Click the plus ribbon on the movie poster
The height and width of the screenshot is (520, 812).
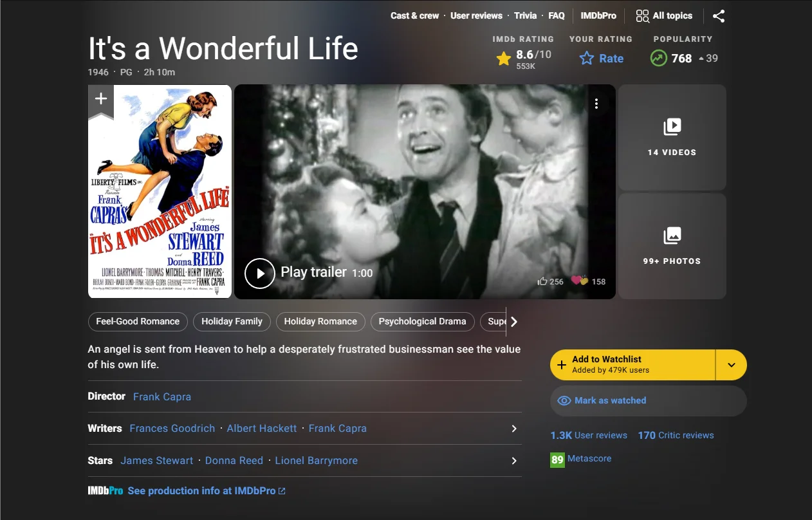(100, 98)
